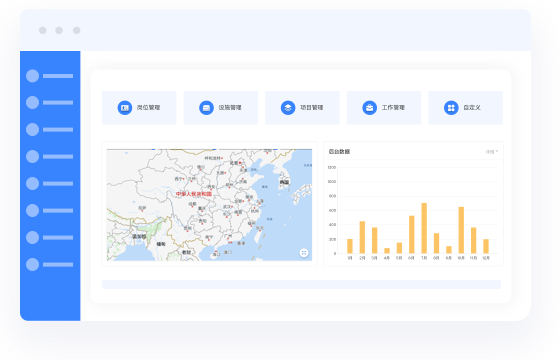Screen dimensions: 560x360
Task: Expand the map to fullscreen
Action: pyautogui.click(x=304, y=253)
